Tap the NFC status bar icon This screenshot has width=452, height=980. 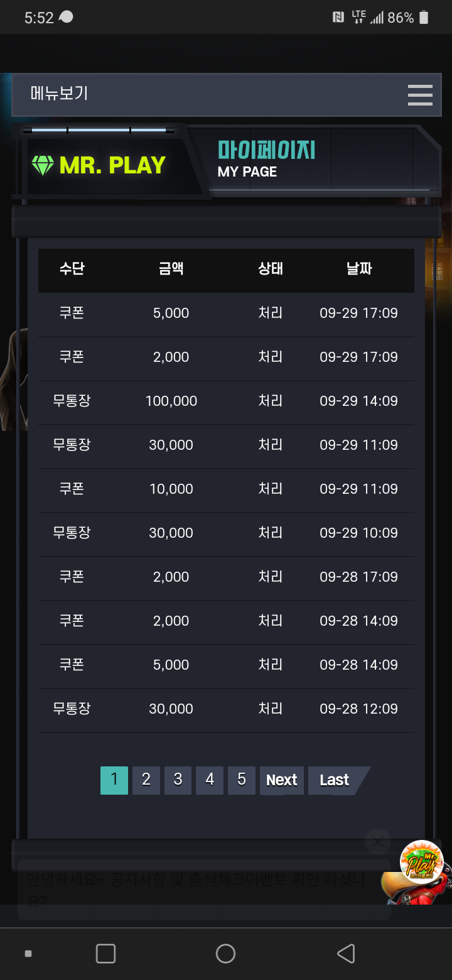(x=338, y=18)
